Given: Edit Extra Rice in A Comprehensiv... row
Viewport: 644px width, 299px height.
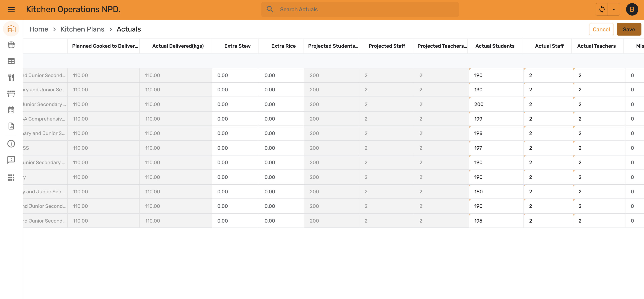Looking at the screenshot, I should coord(282,119).
